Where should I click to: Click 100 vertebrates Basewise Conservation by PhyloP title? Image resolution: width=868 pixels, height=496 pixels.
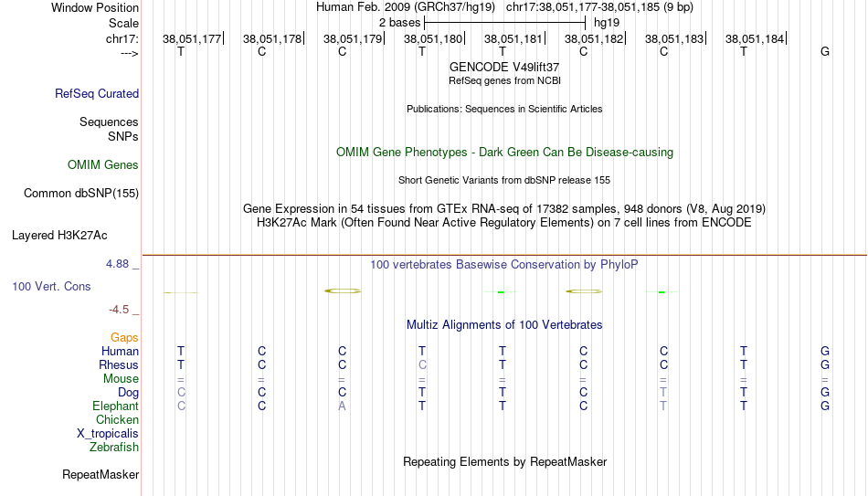(x=504, y=265)
